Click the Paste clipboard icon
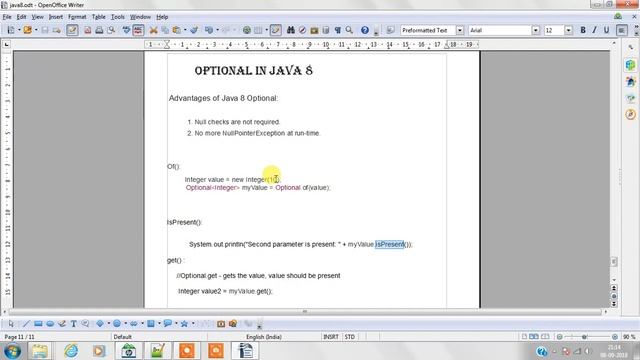The width and height of the screenshot is (640, 360). (177, 30)
